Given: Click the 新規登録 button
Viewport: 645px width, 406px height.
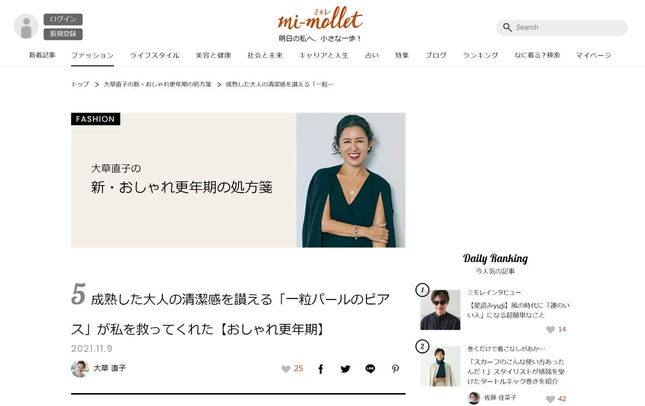Looking at the screenshot, I should pyautogui.click(x=63, y=34).
